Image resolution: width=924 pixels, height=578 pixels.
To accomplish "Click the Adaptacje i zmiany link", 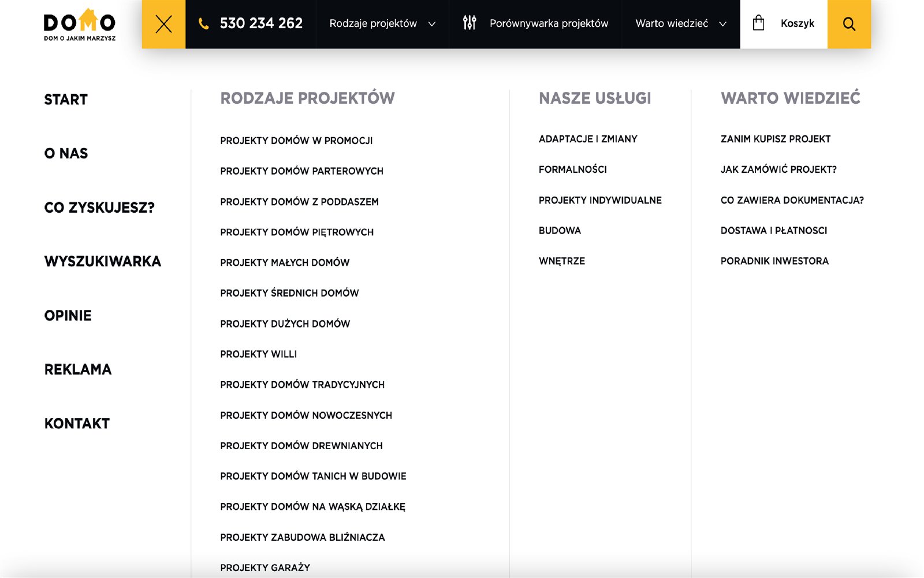I will click(588, 139).
